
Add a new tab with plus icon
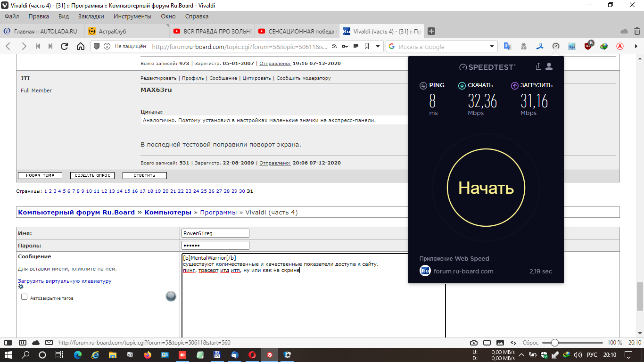tap(431, 31)
